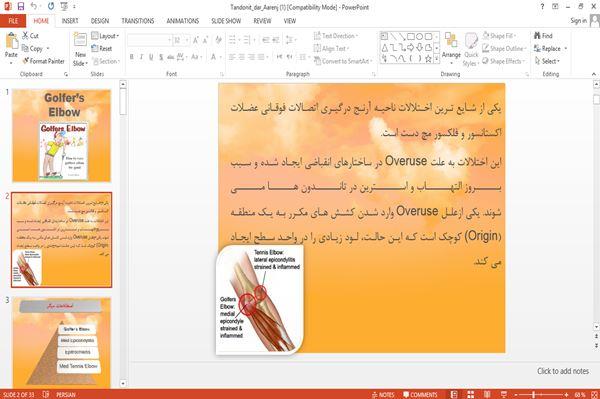Click the Tennis Elbow anatomy image on slide

click(260, 300)
